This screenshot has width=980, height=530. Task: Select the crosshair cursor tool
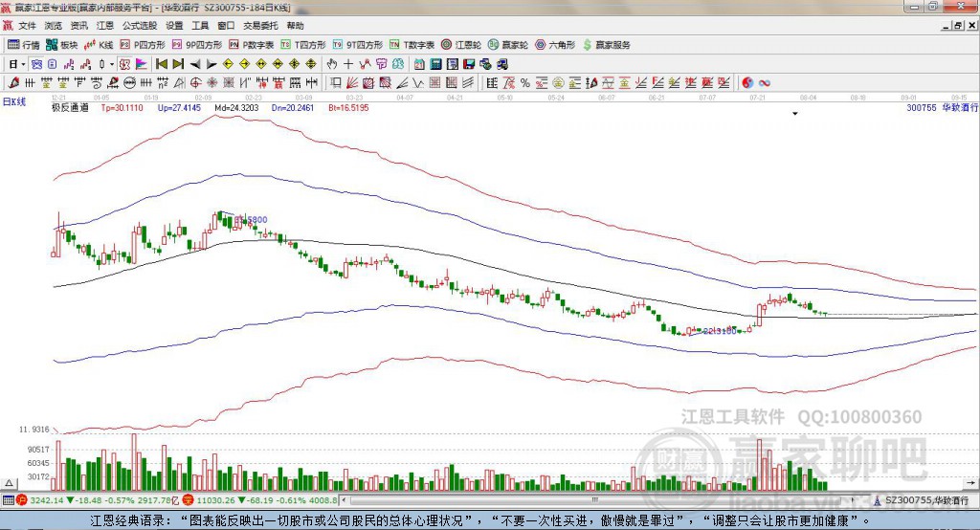pos(348,64)
